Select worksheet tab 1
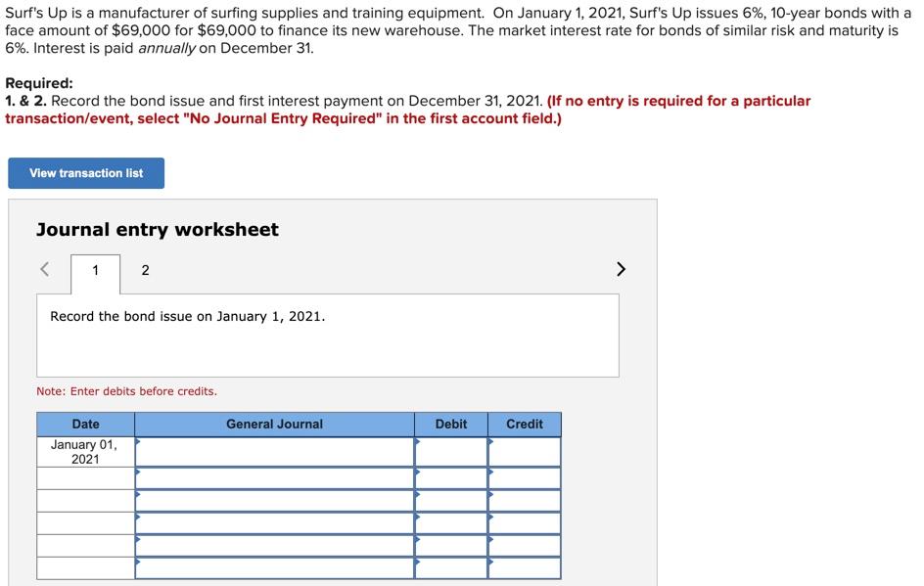The image size is (924, 586). (96, 271)
